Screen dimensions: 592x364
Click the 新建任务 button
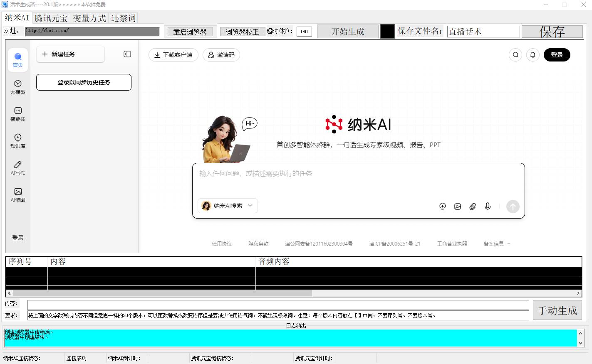70,54
